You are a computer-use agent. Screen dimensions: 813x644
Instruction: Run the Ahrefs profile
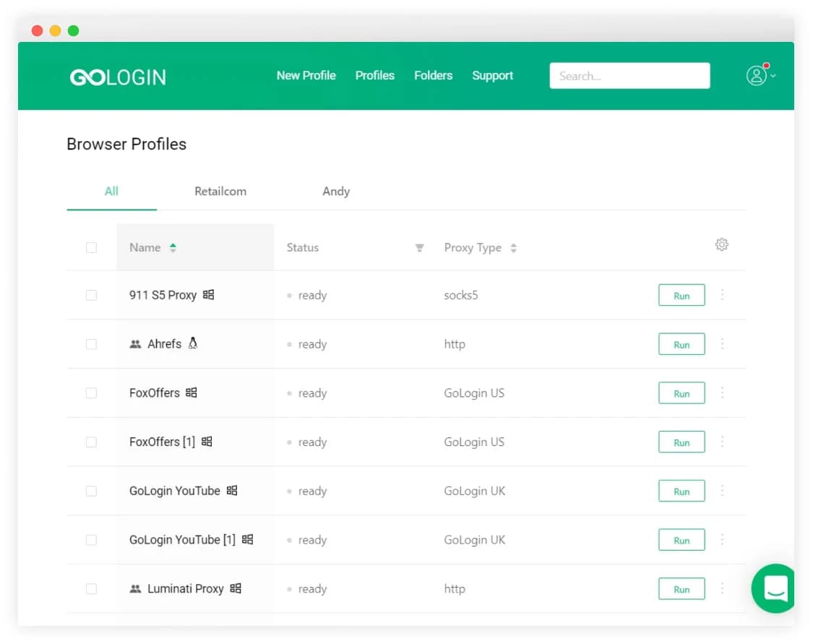tap(681, 344)
